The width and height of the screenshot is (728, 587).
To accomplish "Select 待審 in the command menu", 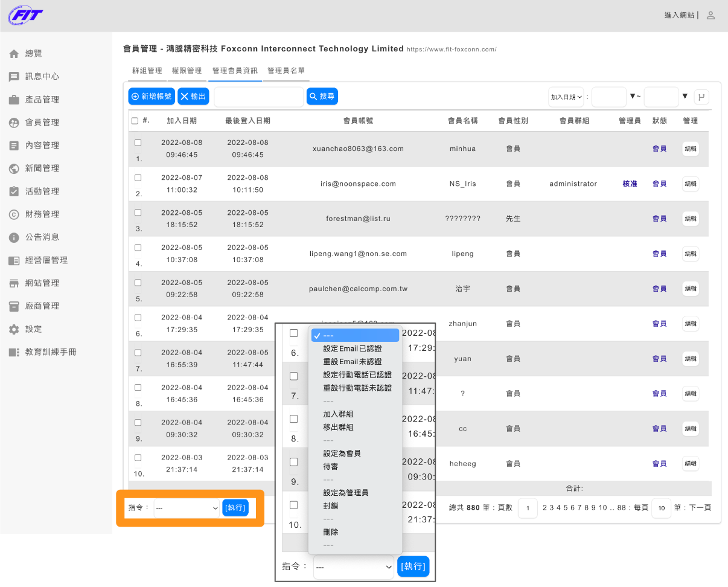I will pyautogui.click(x=331, y=467).
